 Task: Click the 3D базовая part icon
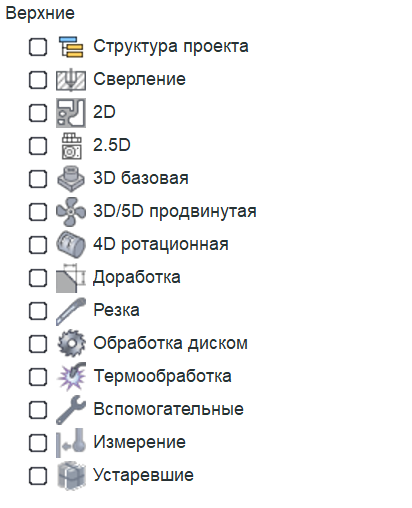tap(71, 179)
